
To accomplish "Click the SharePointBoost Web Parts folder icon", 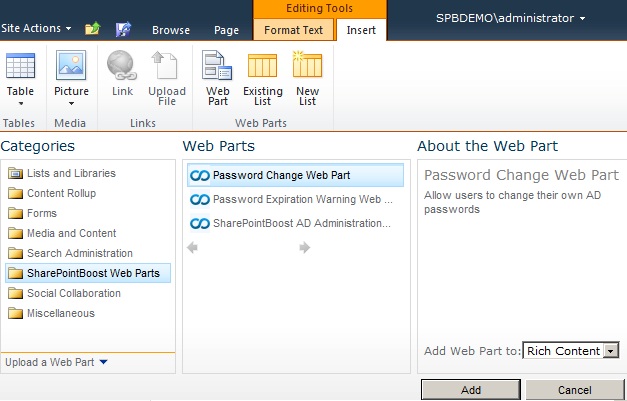I will tap(16, 273).
